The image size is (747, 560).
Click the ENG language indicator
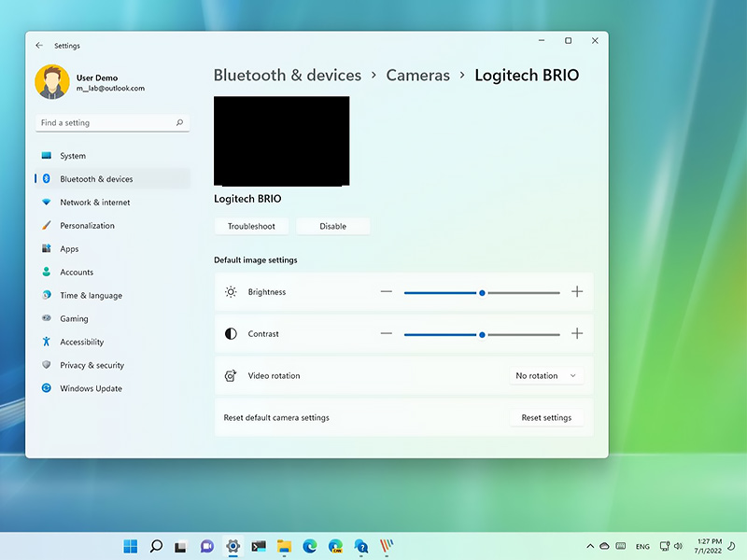click(642, 546)
